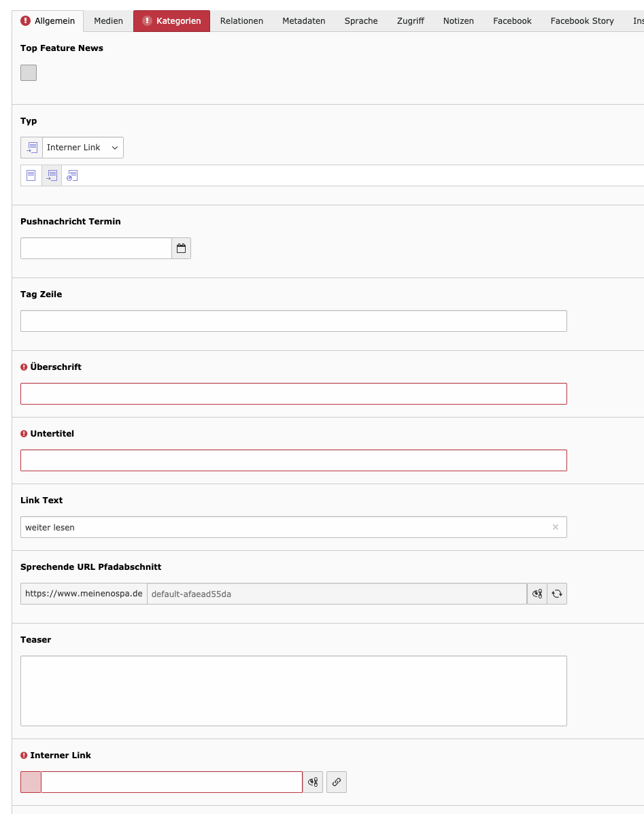Focus the Untertitel text field

(x=293, y=460)
